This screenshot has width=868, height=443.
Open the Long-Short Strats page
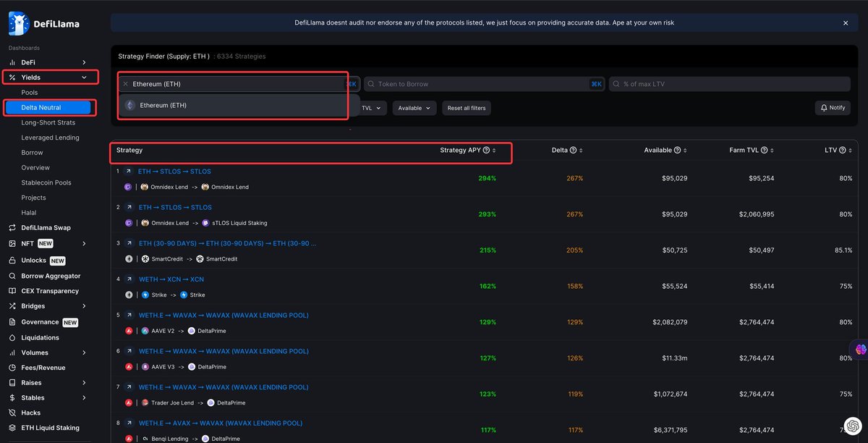(x=50, y=122)
